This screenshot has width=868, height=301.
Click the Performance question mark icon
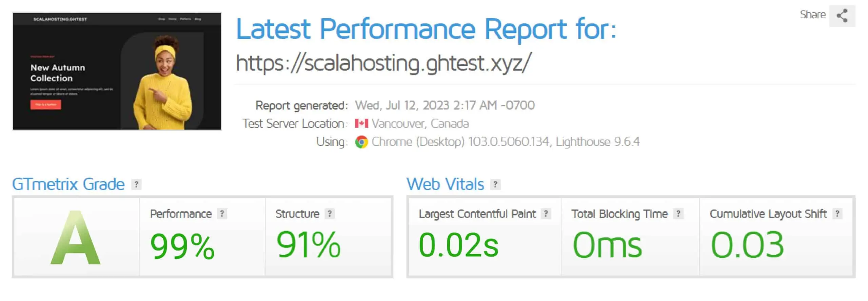[222, 214]
